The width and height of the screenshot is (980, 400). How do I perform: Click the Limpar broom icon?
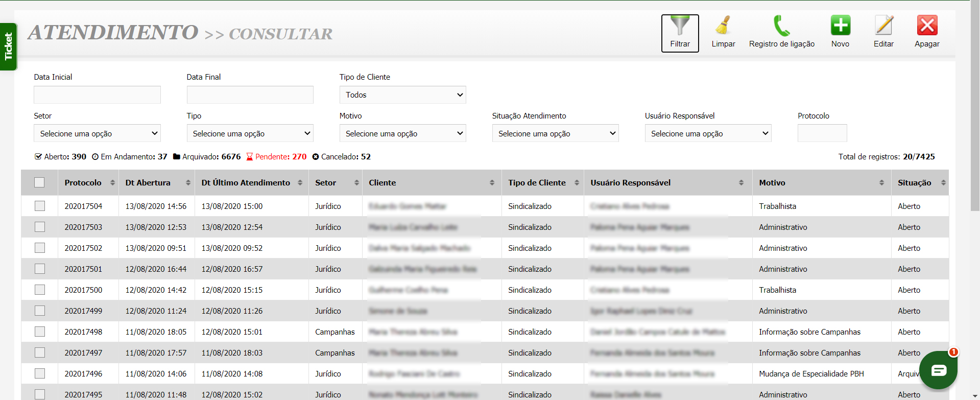(x=723, y=26)
